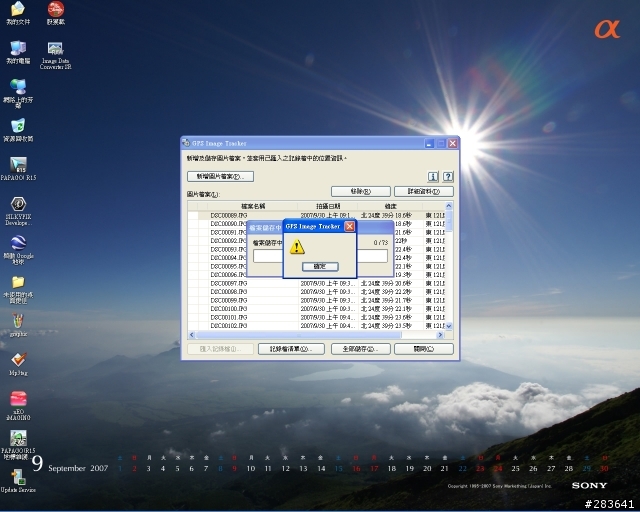Open the 我的文件 desktop icon

[x=18, y=13]
